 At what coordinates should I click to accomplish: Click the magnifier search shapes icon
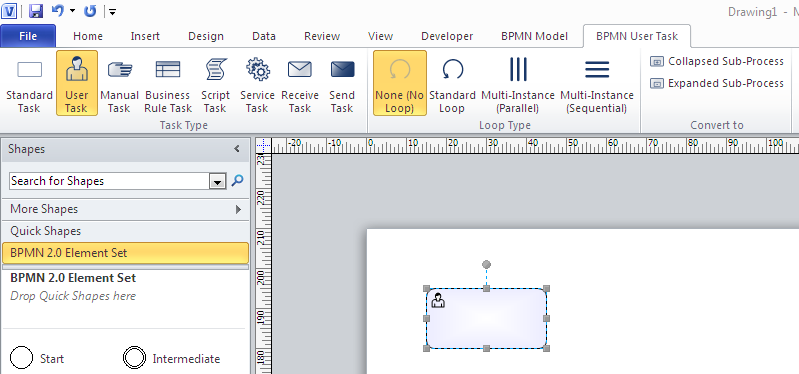pos(237,180)
